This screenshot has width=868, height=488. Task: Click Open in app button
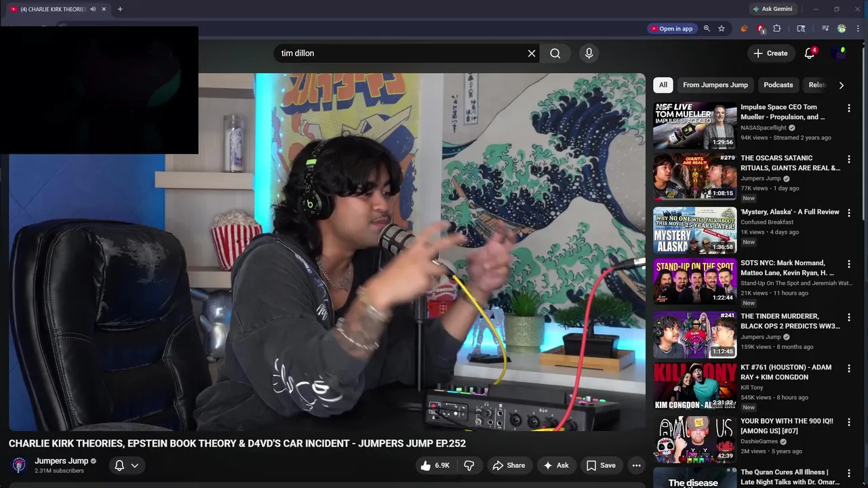pyautogui.click(x=671, y=28)
